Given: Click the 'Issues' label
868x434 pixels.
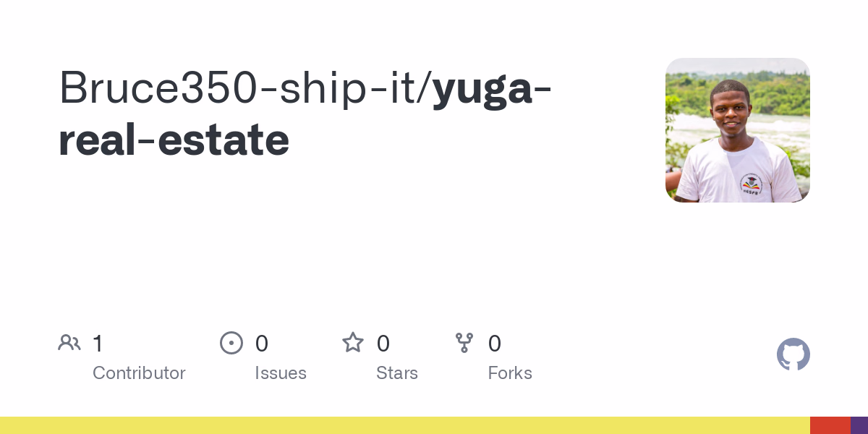Looking at the screenshot, I should [x=281, y=373].
